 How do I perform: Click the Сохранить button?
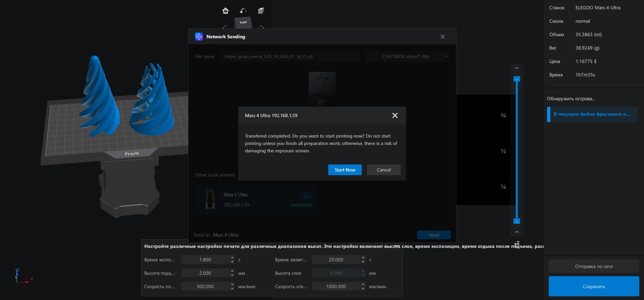(594, 286)
